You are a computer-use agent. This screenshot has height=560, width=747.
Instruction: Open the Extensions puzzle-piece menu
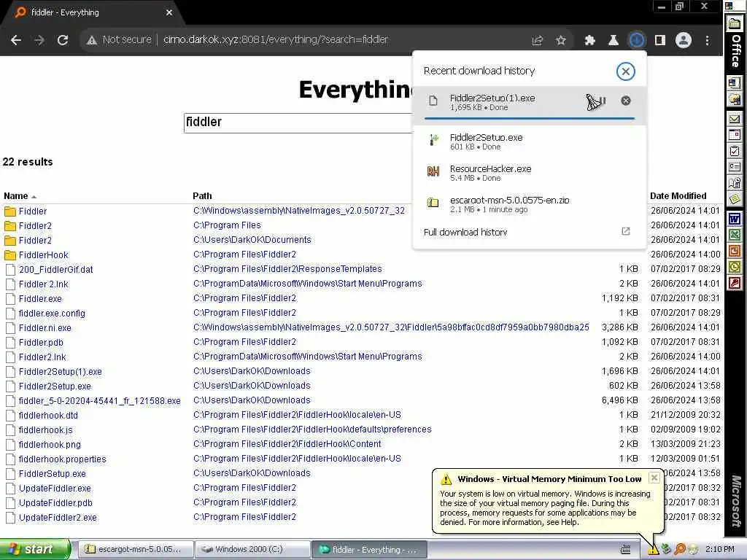click(589, 41)
